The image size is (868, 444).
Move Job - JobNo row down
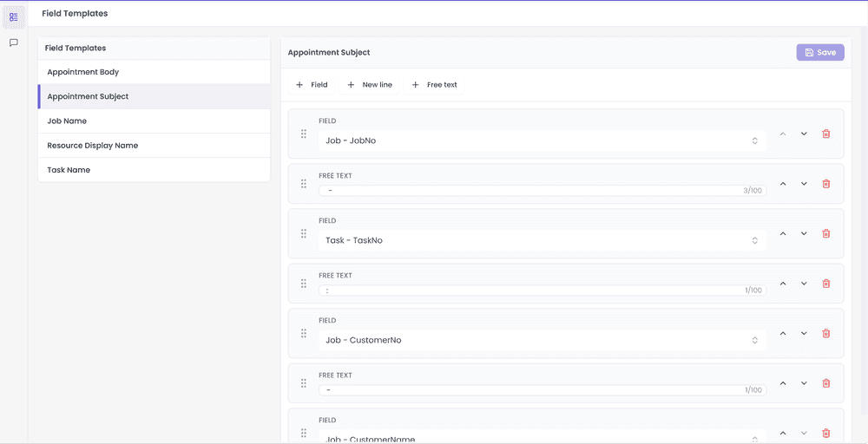click(804, 134)
